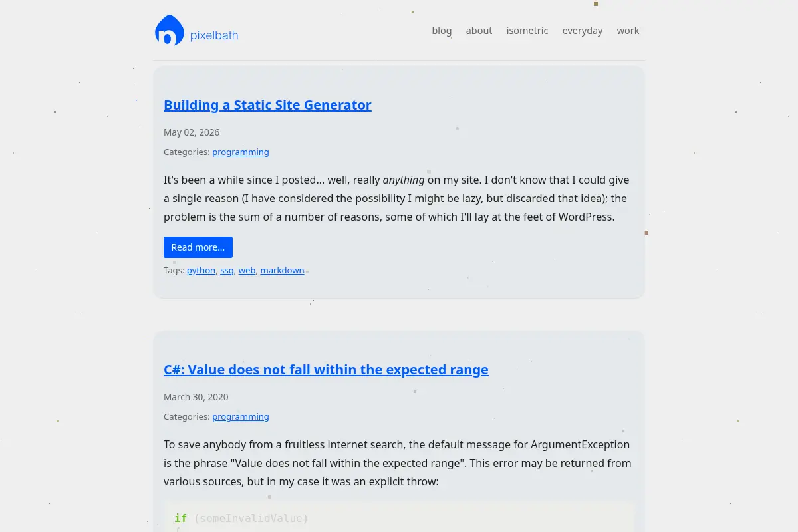The width and height of the screenshot is (798, 532).
Task: Click the if (someInvalidValue) code block
Action: click(399, 517)
